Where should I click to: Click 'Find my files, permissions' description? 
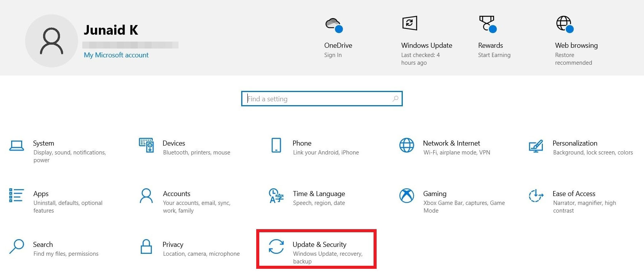[x=66, y=254]
